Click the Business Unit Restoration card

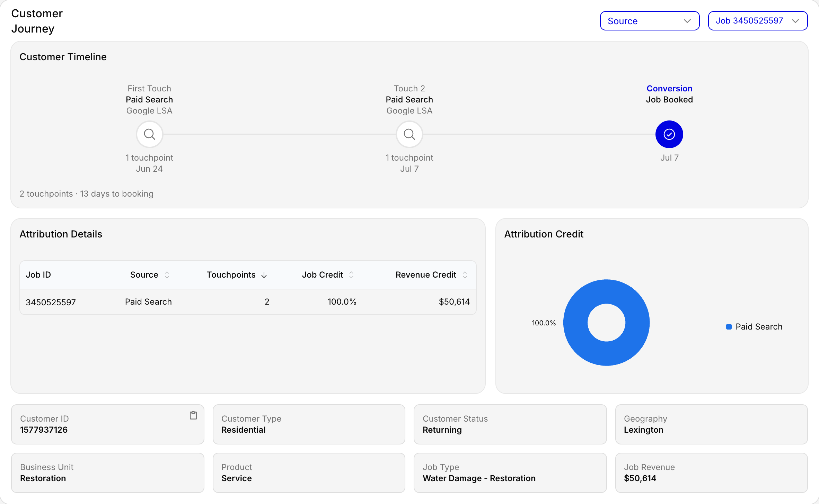(x=108, y=473)
